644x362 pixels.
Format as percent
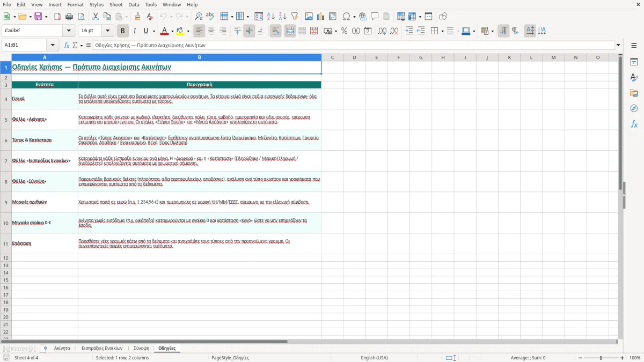click(x=344, y=31)
